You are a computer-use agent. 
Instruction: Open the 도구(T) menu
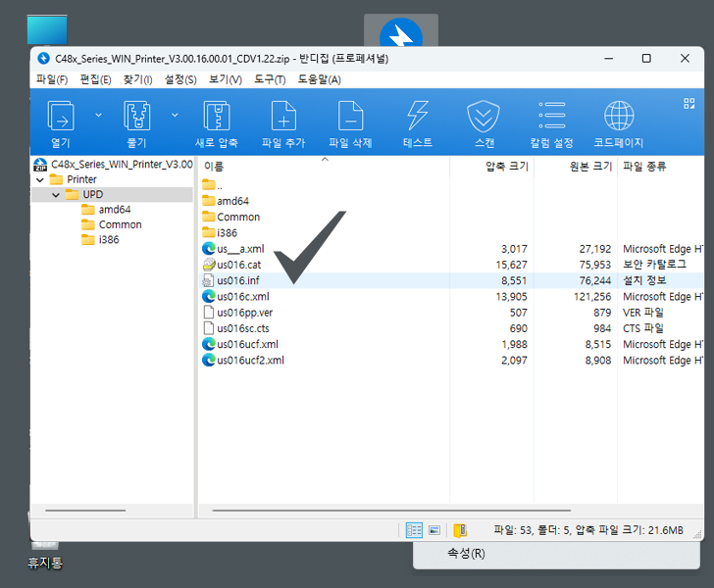pyautogui.click(x=270, y=79)
